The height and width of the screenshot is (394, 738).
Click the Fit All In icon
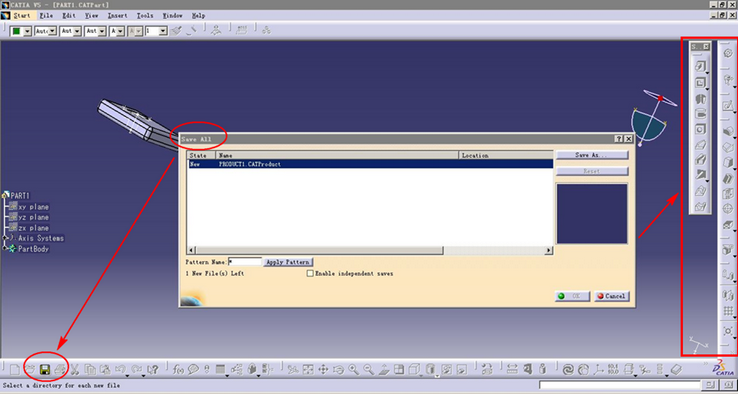coord(308,370)
